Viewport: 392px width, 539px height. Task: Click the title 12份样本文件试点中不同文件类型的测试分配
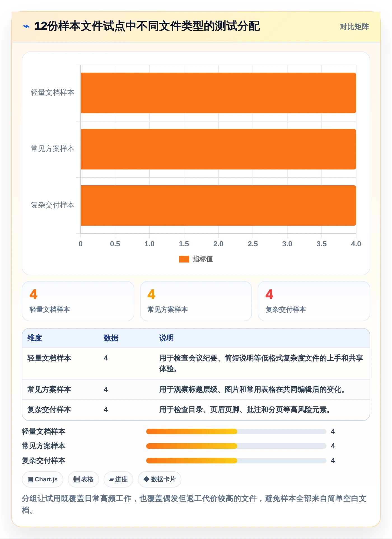coord(147,26)
